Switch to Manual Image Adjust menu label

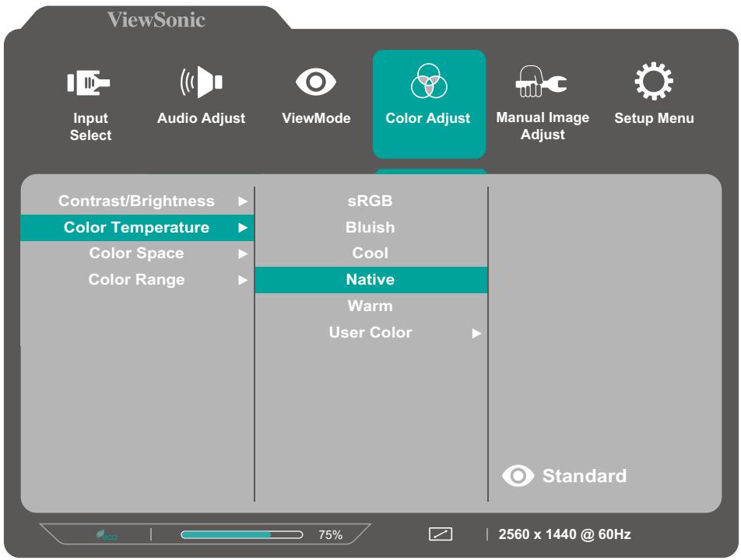(x=543, y=126)
